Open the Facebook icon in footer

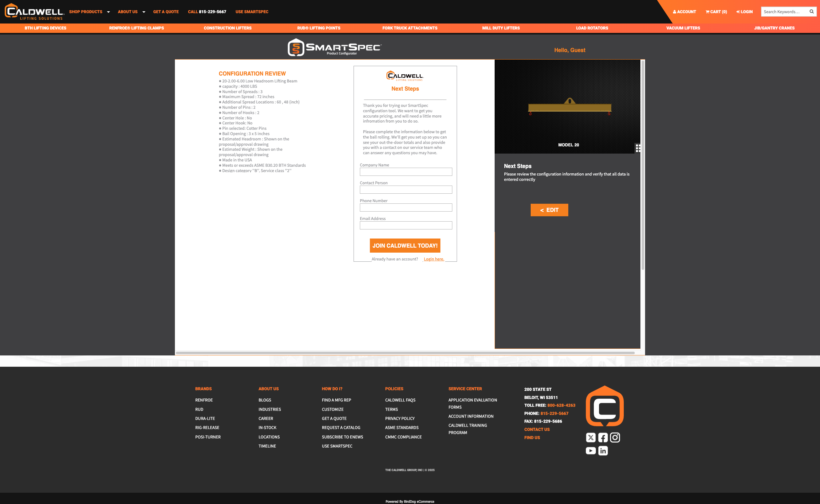click(603, 437)
